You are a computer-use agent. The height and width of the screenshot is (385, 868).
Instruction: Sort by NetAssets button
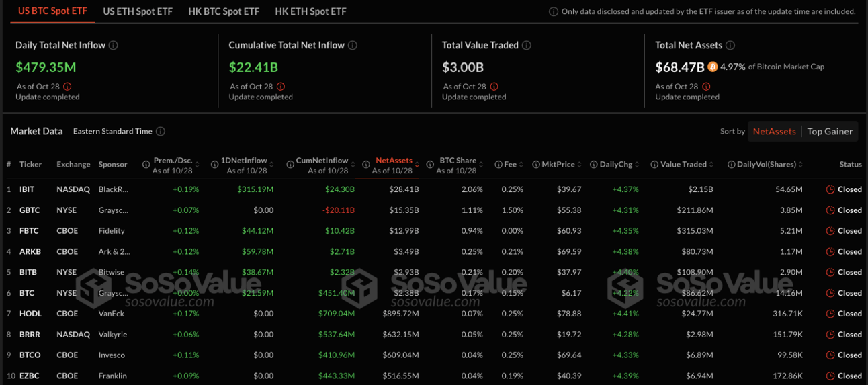[774, 132]
